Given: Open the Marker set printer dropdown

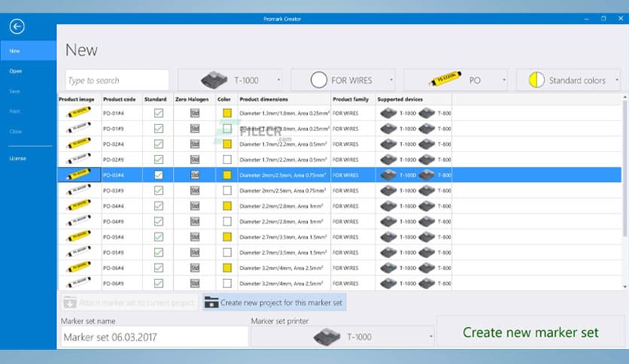Looking at the screenshot, I should 343,337.
